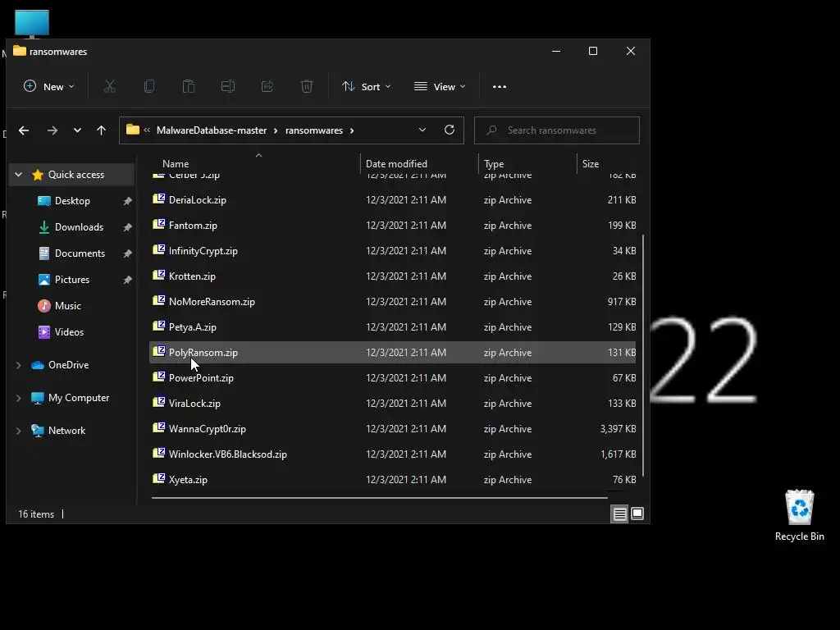
Task: Click the DeriaLock.zip file icon
Action: click(158, 199)
